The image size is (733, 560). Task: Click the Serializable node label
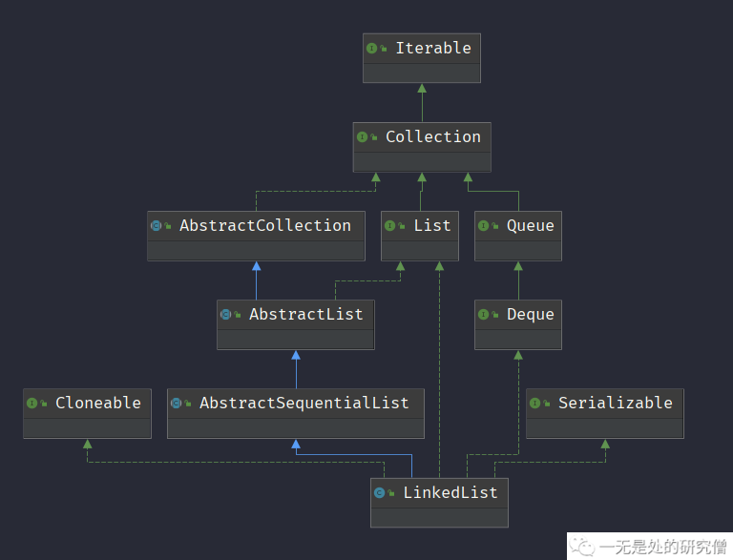click(615, 403)
